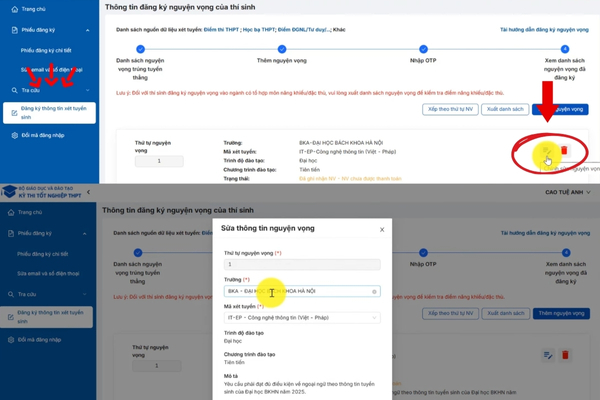Click 'Xuất danh sách' button in the upper screenshot
Viewport: 600px width, 400px height.
coord(504,108)
